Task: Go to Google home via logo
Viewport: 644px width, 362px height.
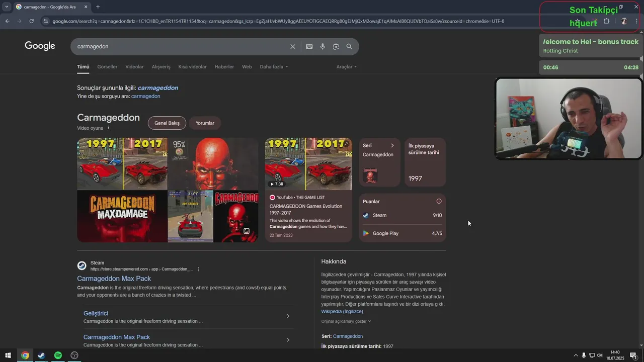Action: click(x=40, y=46)
